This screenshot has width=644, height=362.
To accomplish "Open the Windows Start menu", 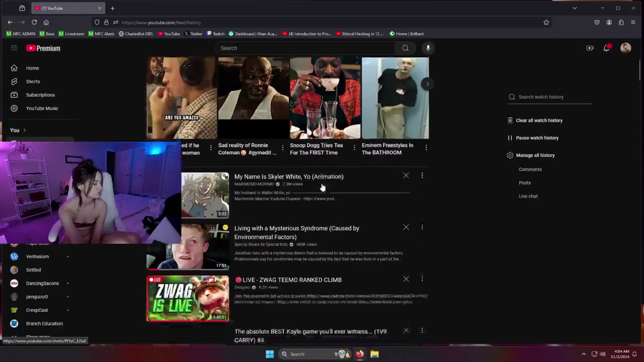I will tap(270, 354).
